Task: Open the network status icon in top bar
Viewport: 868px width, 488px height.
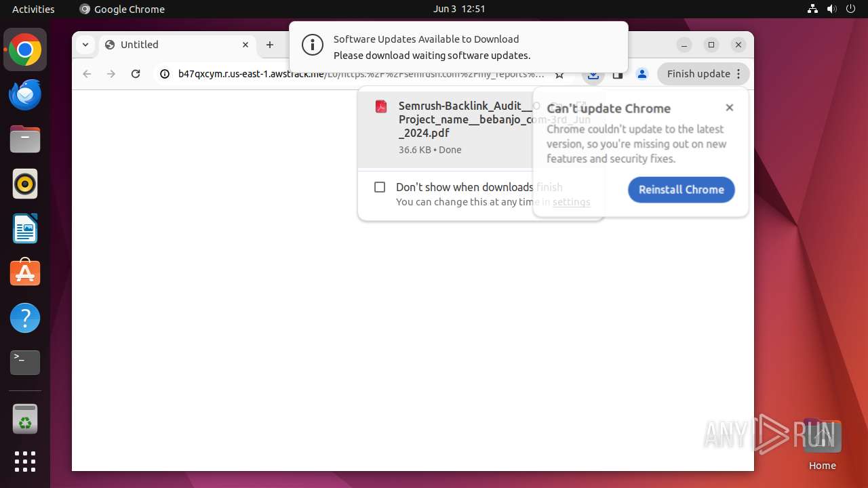Action: point(812,9)
